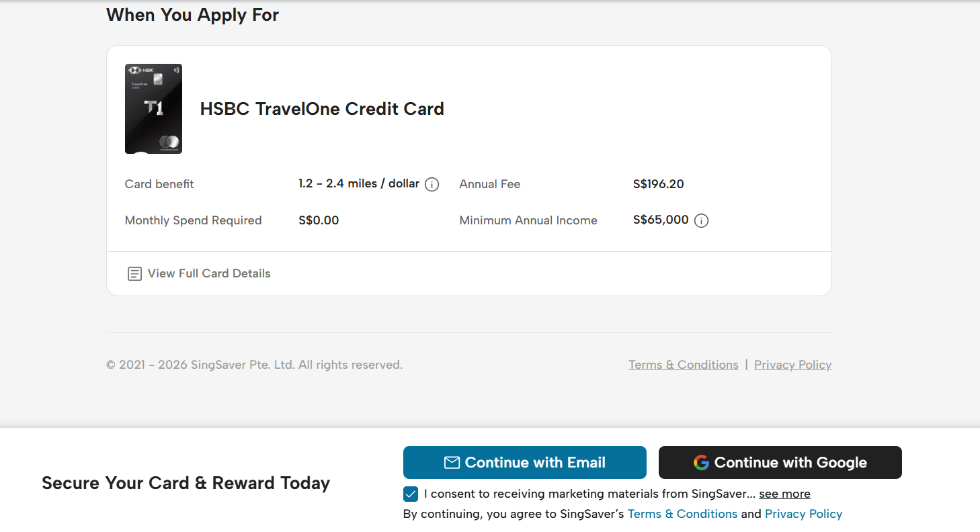Click the HSBC TravelOne Credit Card title
980x532 pixels.
pyautogui.click(x=322, y=108)
